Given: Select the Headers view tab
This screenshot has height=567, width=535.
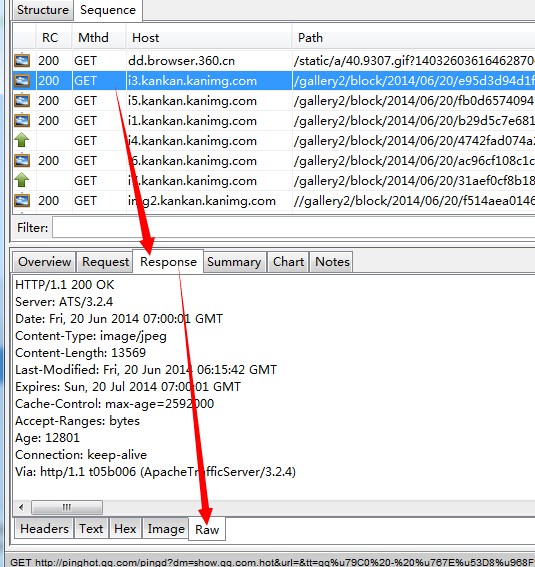Looking at the screenshot, I should (44, 529).
